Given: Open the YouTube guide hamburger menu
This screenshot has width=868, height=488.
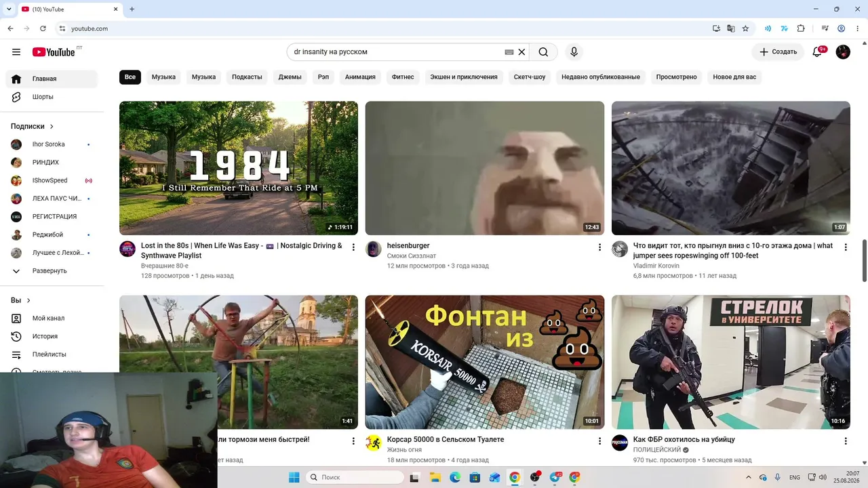Looking at the screenshot, I should coord(16,52).
